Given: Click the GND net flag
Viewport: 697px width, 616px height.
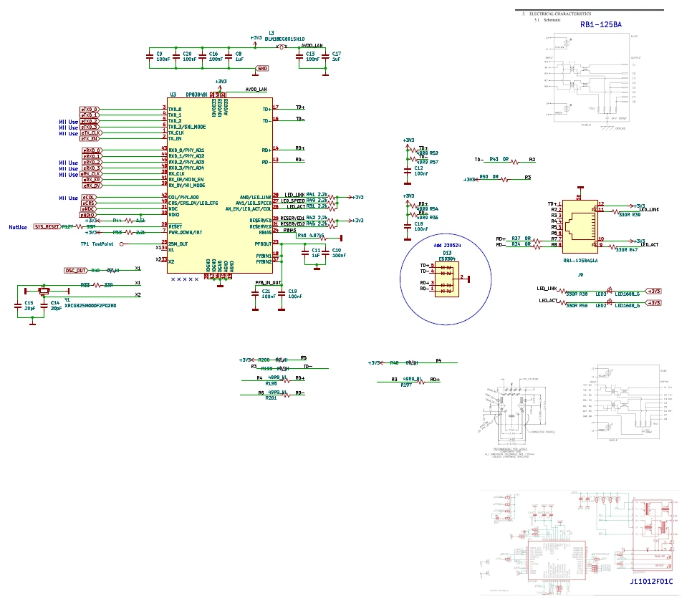Looking at the screenshot, I should [x=262, y=69].
